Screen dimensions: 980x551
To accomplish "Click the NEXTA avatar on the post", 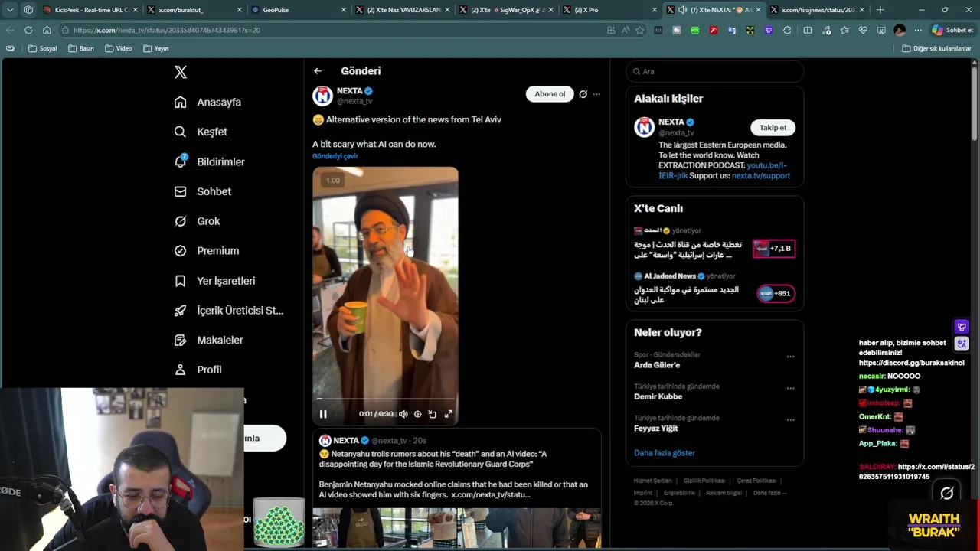I will (322, 96).
